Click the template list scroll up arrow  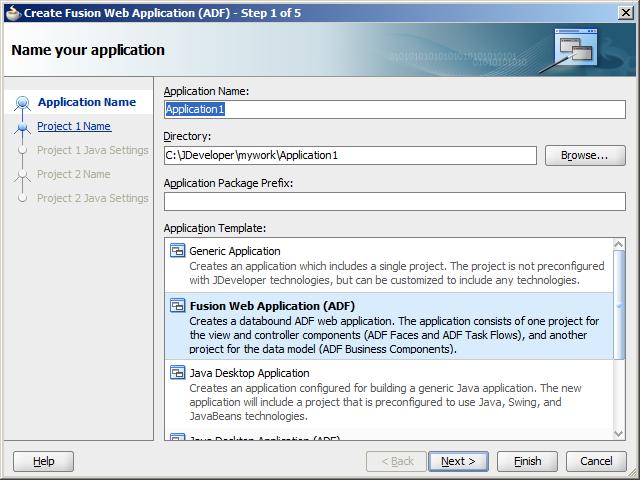(x=619, y=244)
